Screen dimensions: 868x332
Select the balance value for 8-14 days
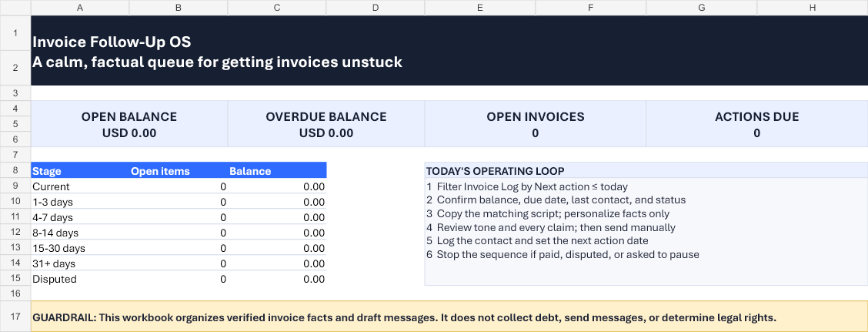277,233
